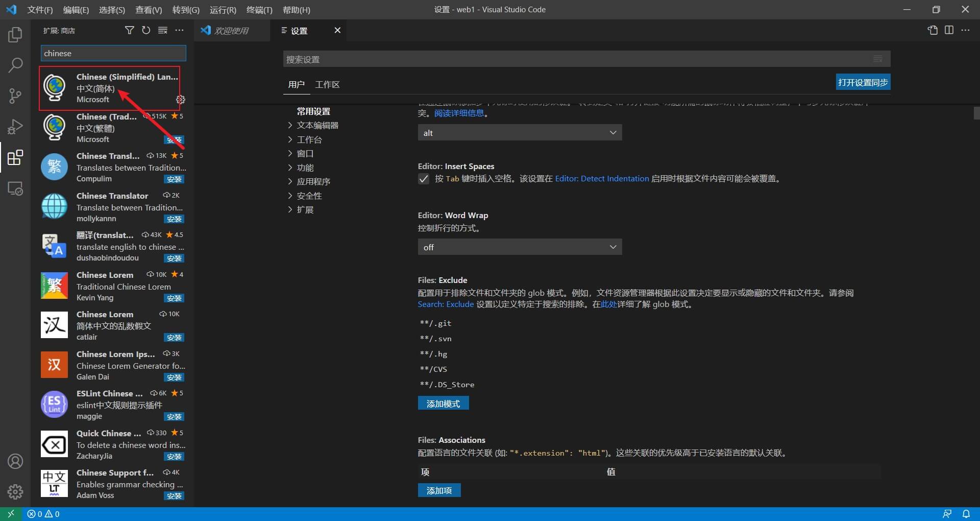This screenshot has width=980, height=521.
Task: Select the Chinese (Traditional) extension icon
Action: [54, 127]
